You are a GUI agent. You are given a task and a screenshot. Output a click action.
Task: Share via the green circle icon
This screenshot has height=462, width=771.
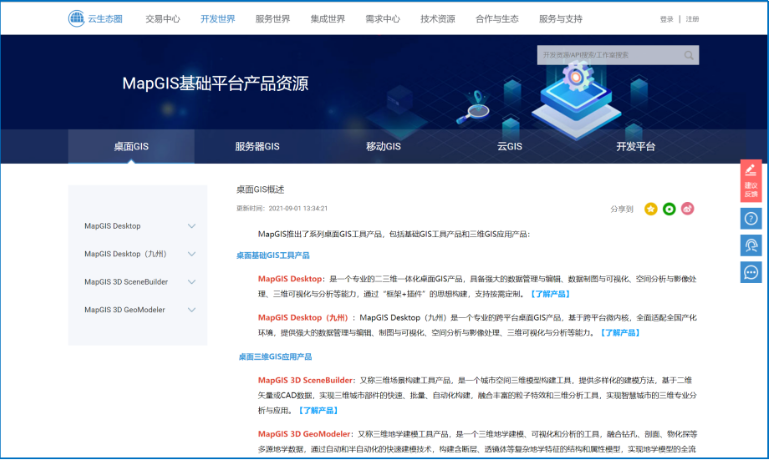tap(669, 209)
